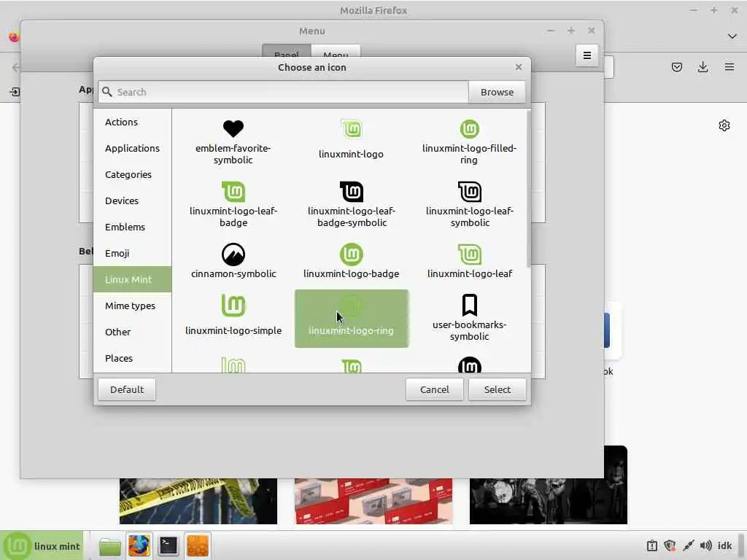Pick the linuxmint-logo-leaf-badge icon
The width and height of the screenshot is (747, 560).
pos(233,192)
